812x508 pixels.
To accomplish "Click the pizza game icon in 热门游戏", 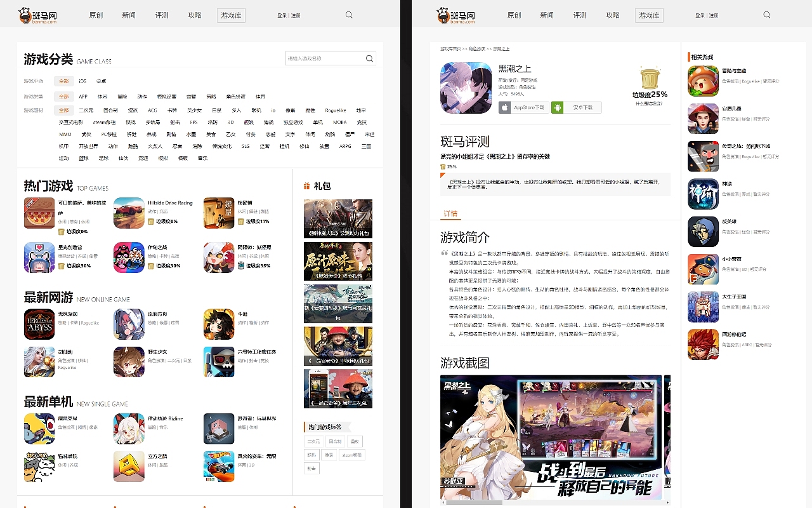I will pos(39,213).
